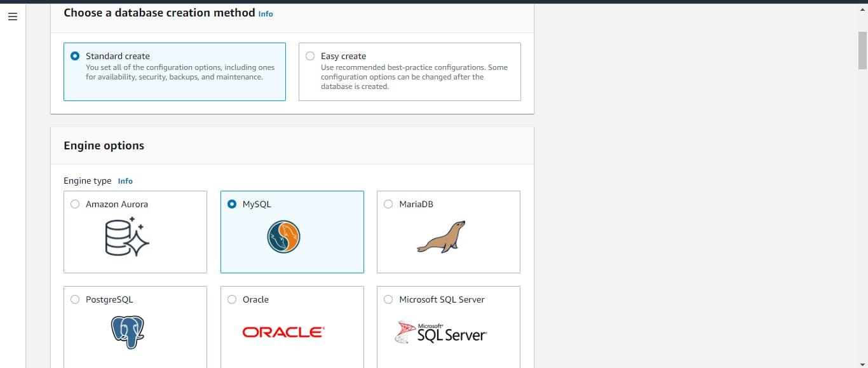The height and width of the screenshot is (368, 868).
Task: Click the Choose a database creation method heading
Action: point(159,13)
